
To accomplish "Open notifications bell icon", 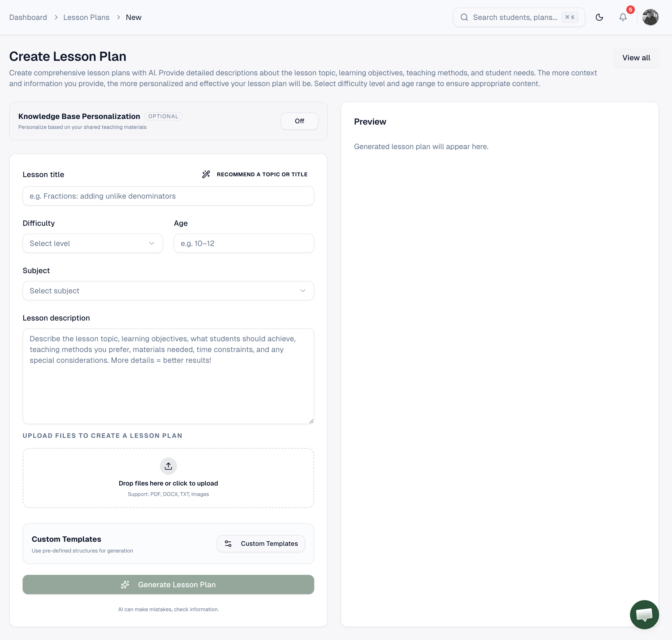I will 623,17.
